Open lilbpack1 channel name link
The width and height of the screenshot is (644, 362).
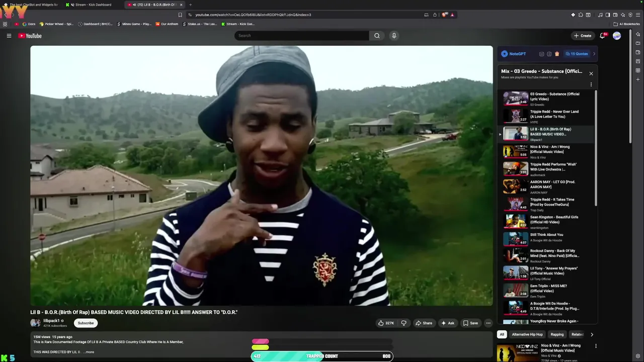click(x=51, y=321)
